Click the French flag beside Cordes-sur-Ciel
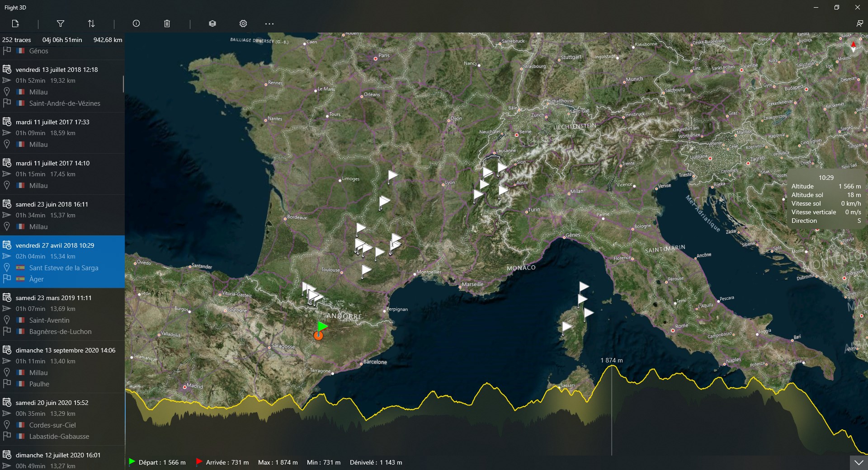868x470 pixels. point(20,425)
